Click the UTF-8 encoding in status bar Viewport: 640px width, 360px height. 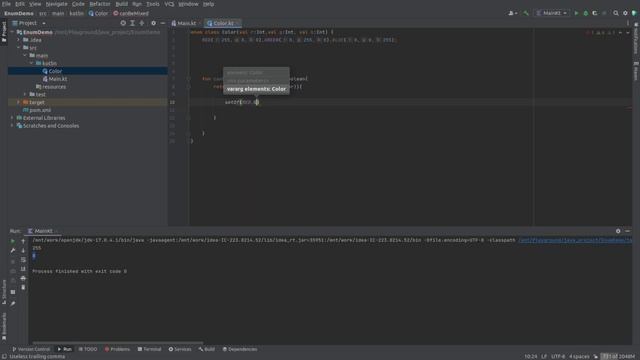click(558, 356)
